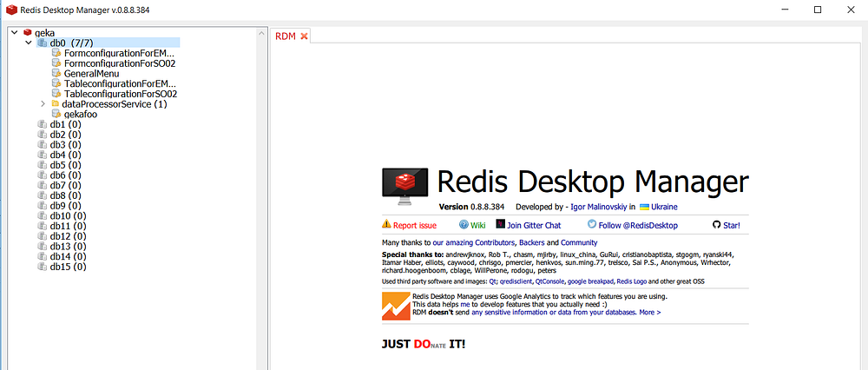The image size is (868, 370).
Task: Open the QtConsole link
Action: pos(549,281)
